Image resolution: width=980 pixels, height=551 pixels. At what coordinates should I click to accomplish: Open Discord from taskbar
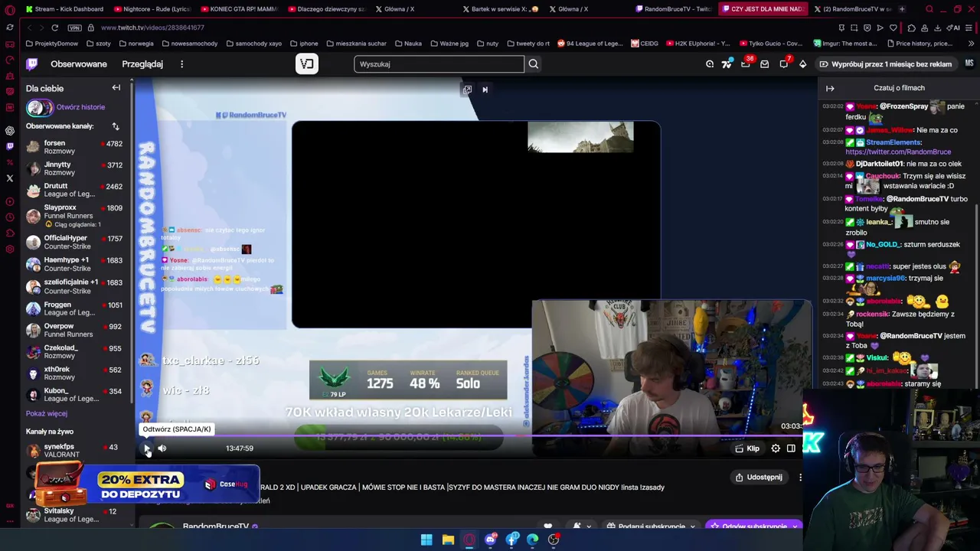(491, 540)
